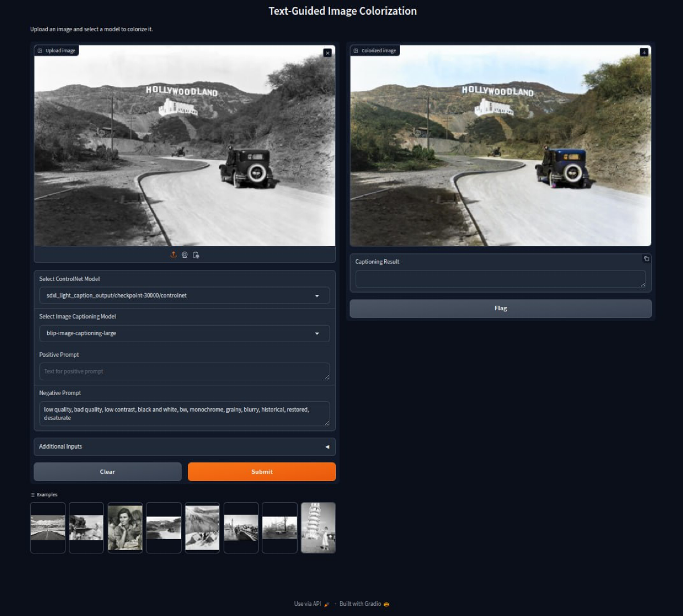This screenshot has width=683, height=616.
Task: Click the Gradio logo in footer
Action: click(x=386, y=604)
